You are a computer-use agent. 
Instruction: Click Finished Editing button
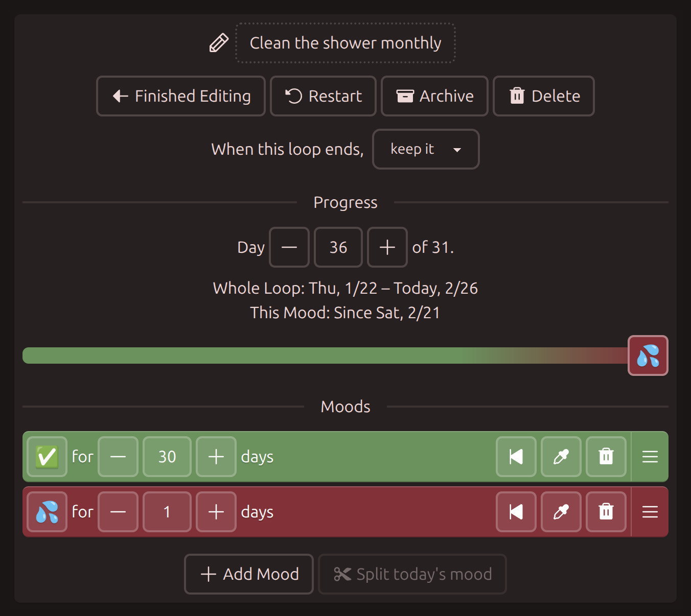click(181, 96)
